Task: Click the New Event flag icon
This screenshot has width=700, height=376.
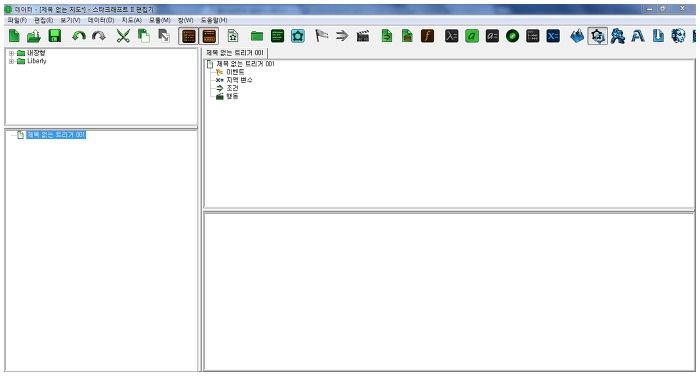Action: (x=321, y=36)
